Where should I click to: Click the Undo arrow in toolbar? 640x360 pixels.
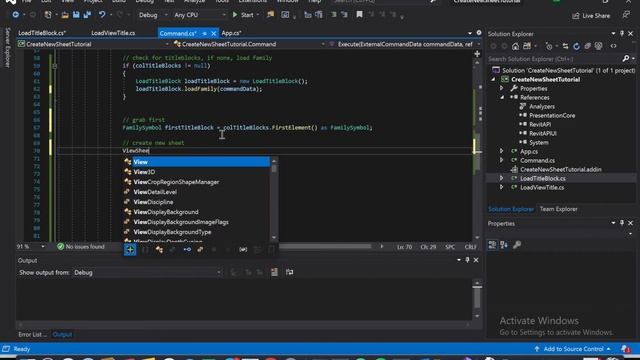(x=102, y=15)
